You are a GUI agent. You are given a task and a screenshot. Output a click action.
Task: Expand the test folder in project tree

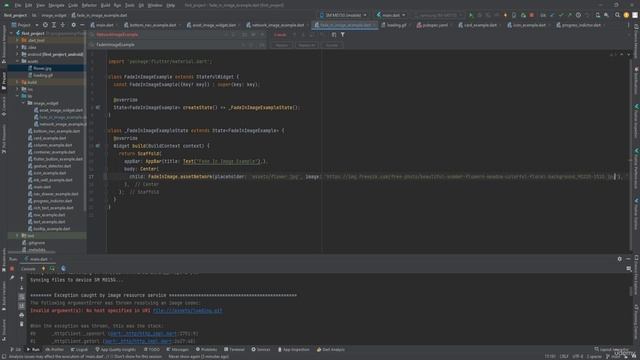[x=18, y=236]
